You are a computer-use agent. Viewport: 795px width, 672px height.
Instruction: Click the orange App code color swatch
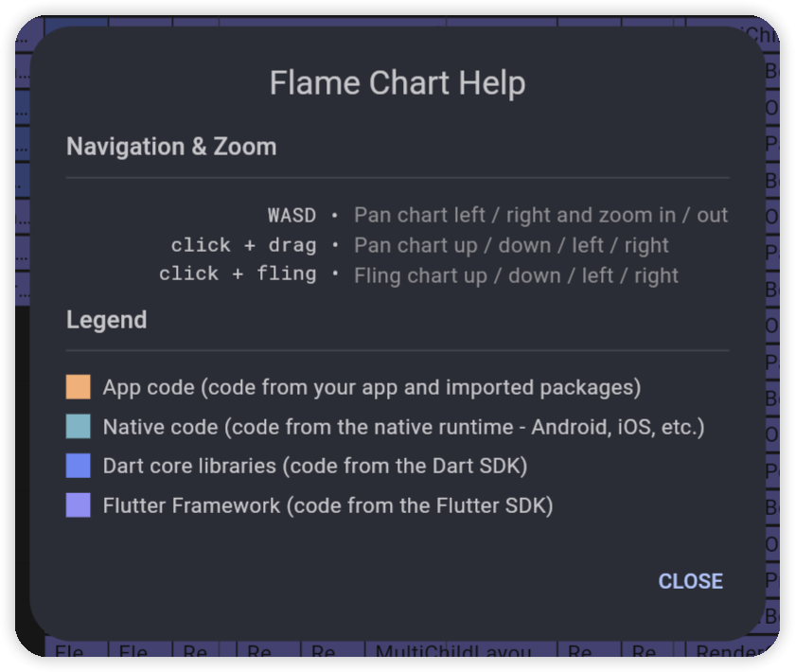79,387
